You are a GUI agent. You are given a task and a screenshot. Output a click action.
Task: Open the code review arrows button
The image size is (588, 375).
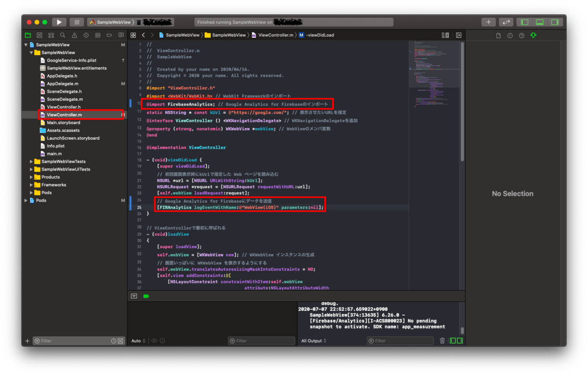(x=506, y=22)
